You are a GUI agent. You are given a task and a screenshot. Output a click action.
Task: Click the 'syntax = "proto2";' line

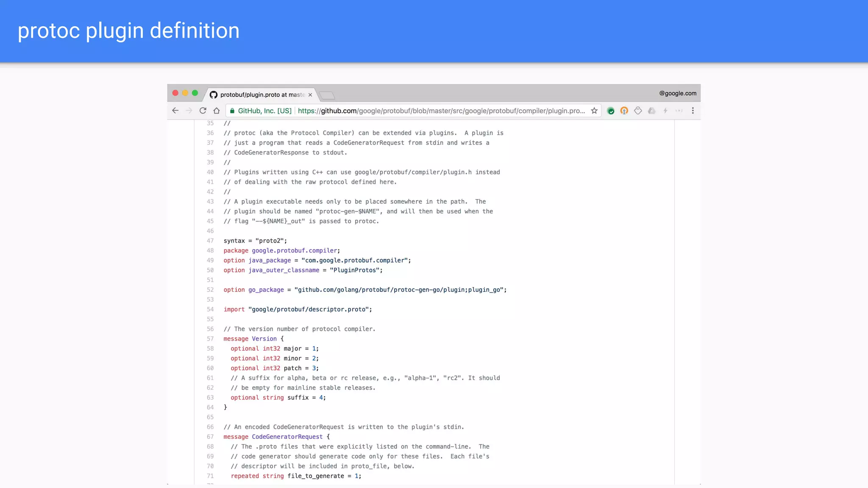(255, 241)
